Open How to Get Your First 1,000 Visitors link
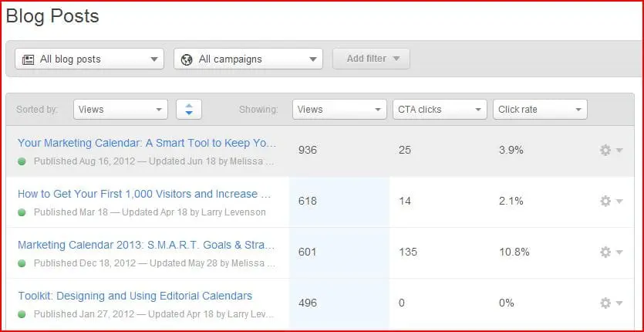This screenshot has width=644, height=332. pos(144,194)
